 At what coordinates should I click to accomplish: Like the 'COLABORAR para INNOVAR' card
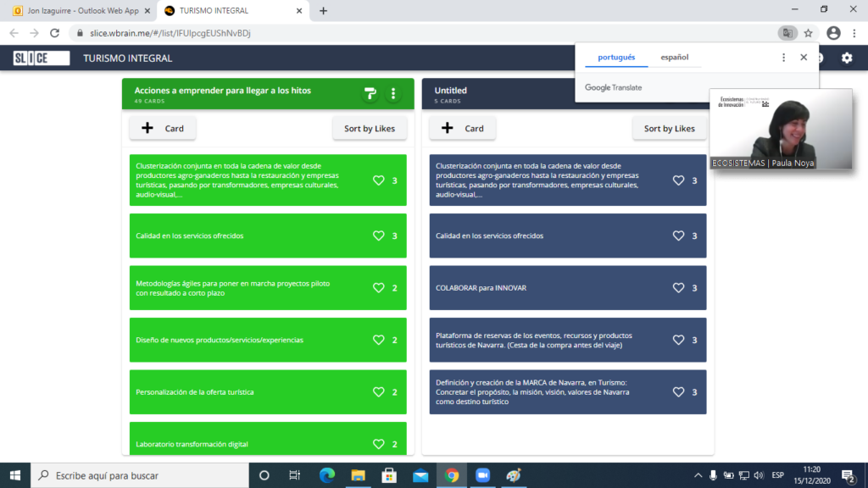coord(678,288)
